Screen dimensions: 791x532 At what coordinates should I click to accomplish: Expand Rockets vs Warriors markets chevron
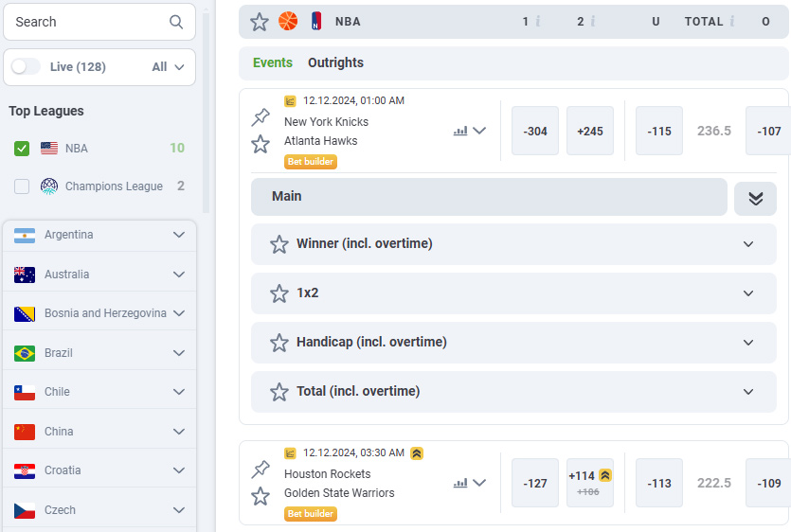pos(479,483)
